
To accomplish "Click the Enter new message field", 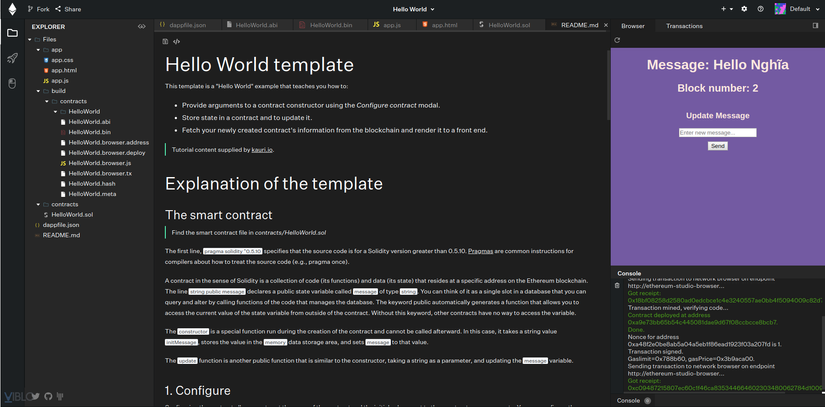I will tap(718, 133).
